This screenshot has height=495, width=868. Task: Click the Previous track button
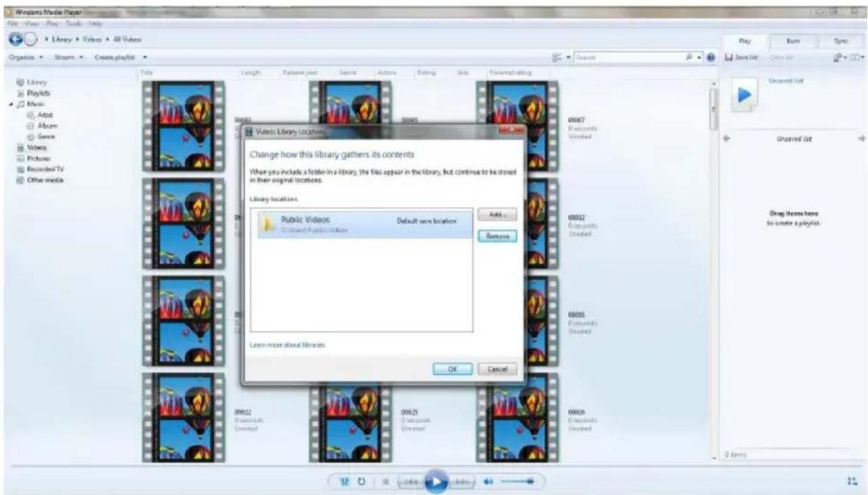410,482
